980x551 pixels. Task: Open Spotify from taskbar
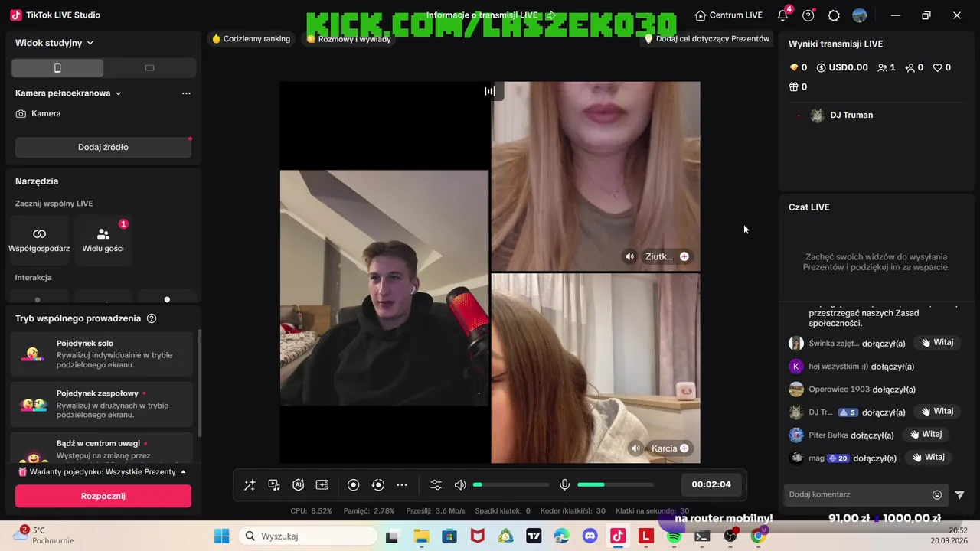pyautogui.click(x=674, y=536)
